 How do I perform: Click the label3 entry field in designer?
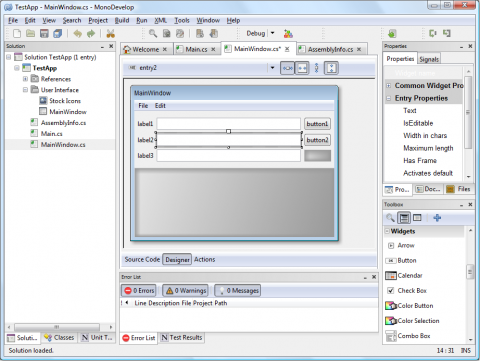click(229, 156)
